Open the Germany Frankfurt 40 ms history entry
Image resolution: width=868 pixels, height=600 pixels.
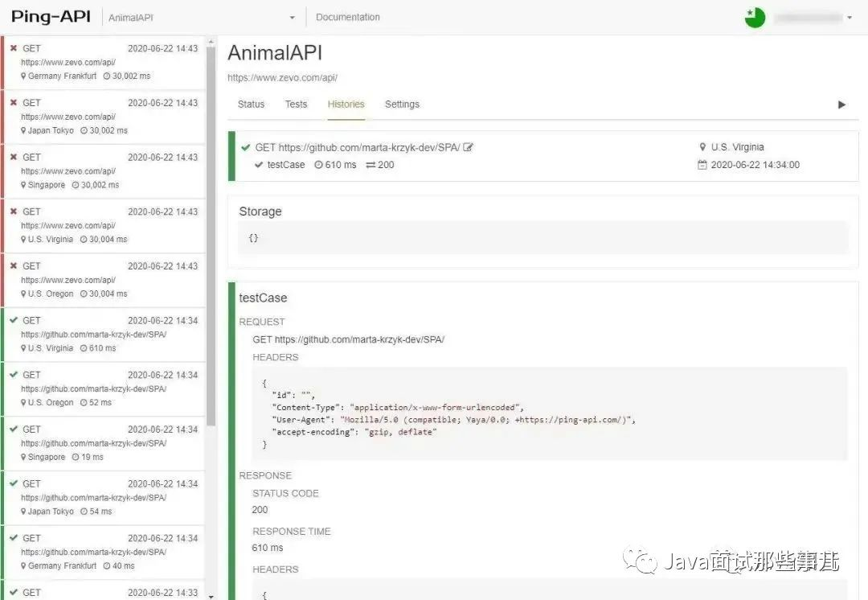pyautogui.click(x=104, y=552)
